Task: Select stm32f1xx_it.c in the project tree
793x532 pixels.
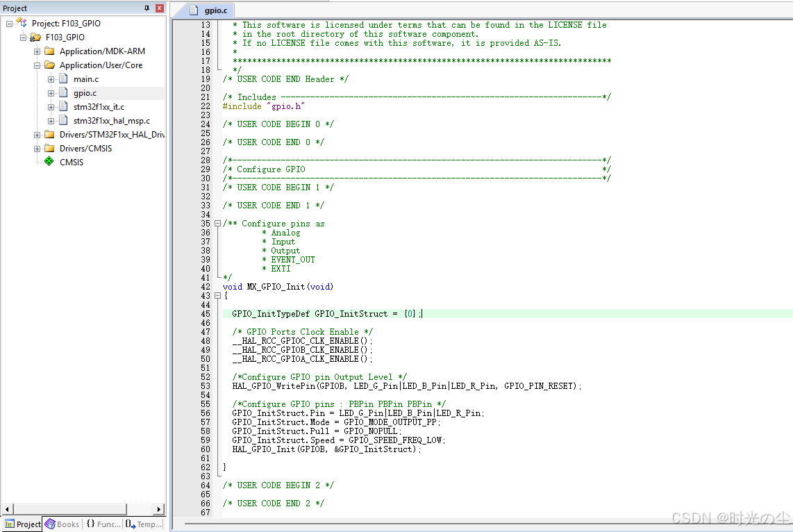Action: pyautogui.click(x=99, y=107)
